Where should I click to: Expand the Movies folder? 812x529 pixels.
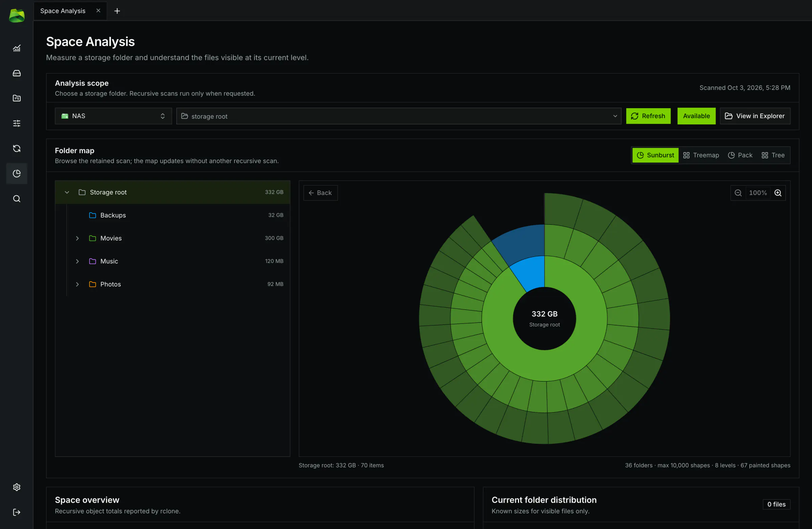pyautogui.click(x=77, y=238)
